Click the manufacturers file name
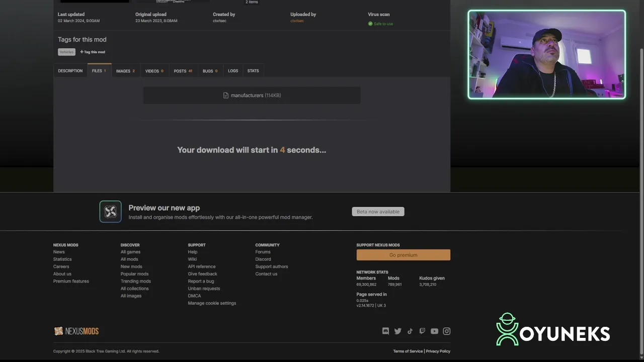This screenshot has width=644, height=362. pyautogui.click(x=247, y=96)
